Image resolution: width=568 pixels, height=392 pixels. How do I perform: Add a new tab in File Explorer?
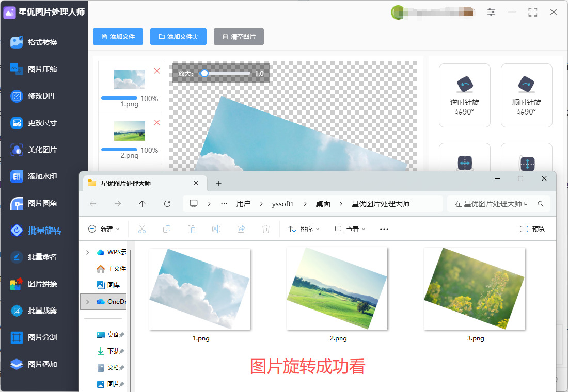click(218, 184)
